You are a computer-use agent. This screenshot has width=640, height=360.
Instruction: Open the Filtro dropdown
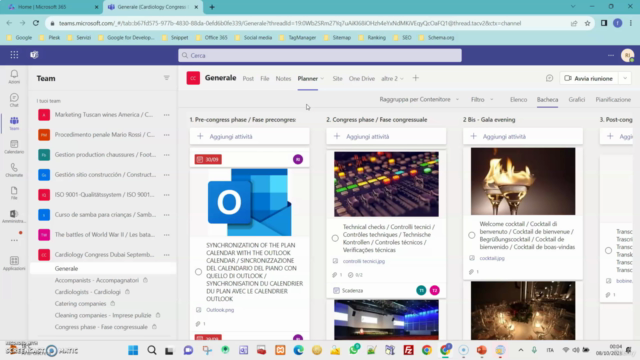coord(482,99)
